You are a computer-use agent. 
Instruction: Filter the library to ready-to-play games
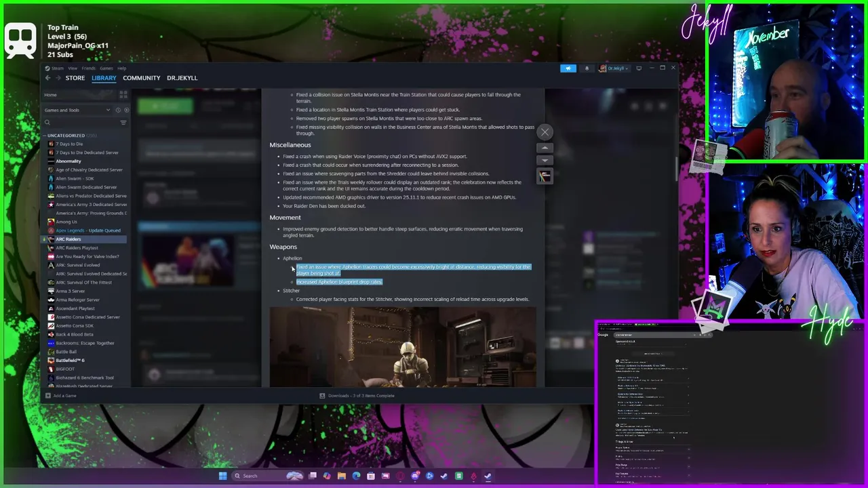pyautogui.click(x=126, y=110)
